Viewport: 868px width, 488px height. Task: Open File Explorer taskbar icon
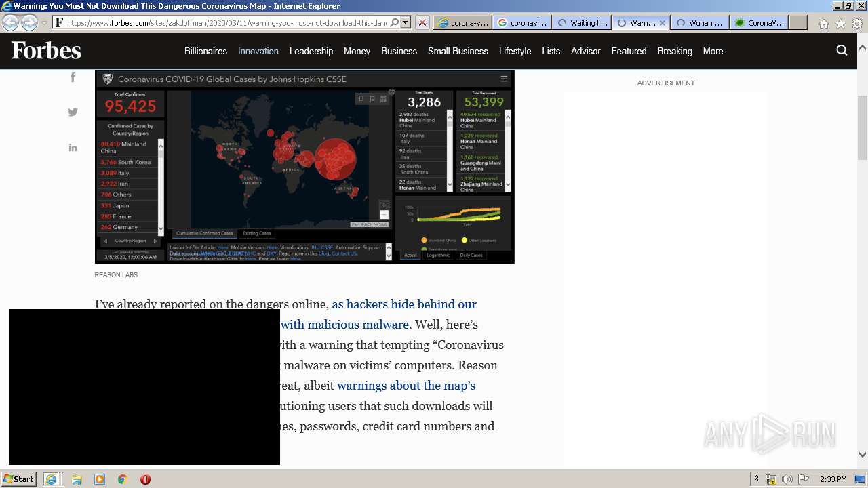click(x=77, y=479)
